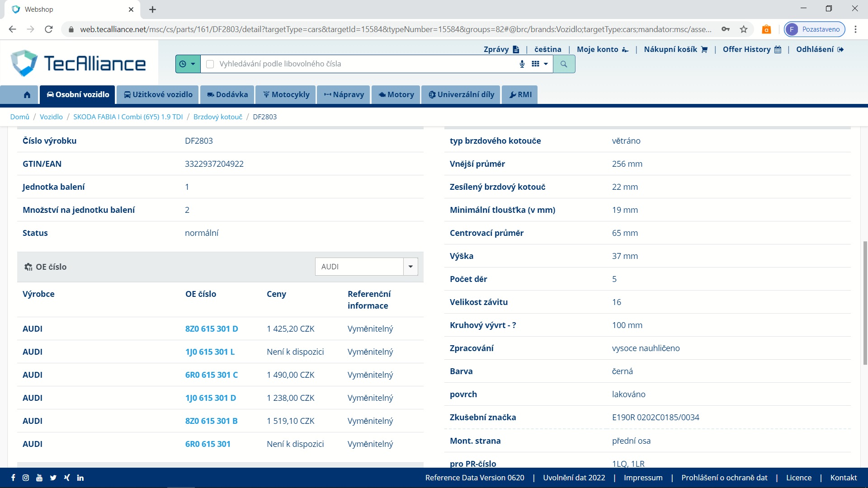This screenshot has width=868, height=488.
Task: Open Licence footer link
Action: pos(799,478)
